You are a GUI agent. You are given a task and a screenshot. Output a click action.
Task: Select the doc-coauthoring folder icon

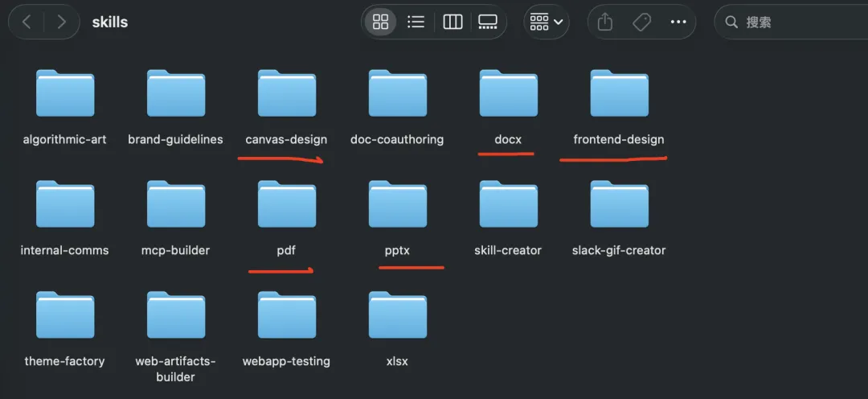pos(398,93)
